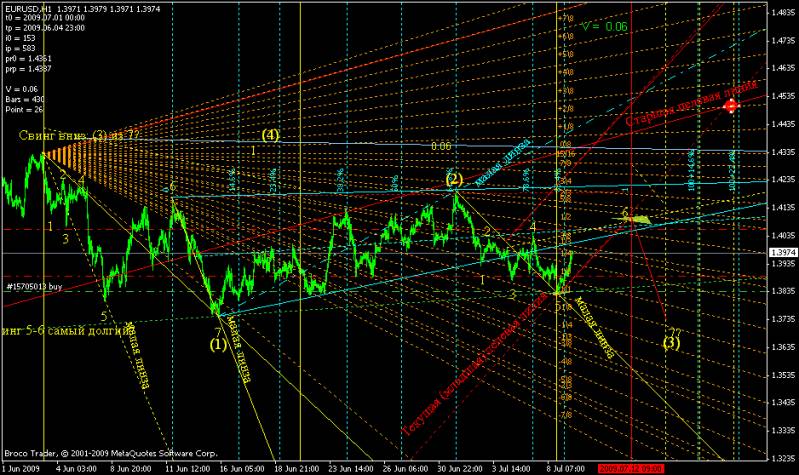Click the yellow wave label (4)
799x475 pixels.
pyautogui.click(x=270, y=135)
